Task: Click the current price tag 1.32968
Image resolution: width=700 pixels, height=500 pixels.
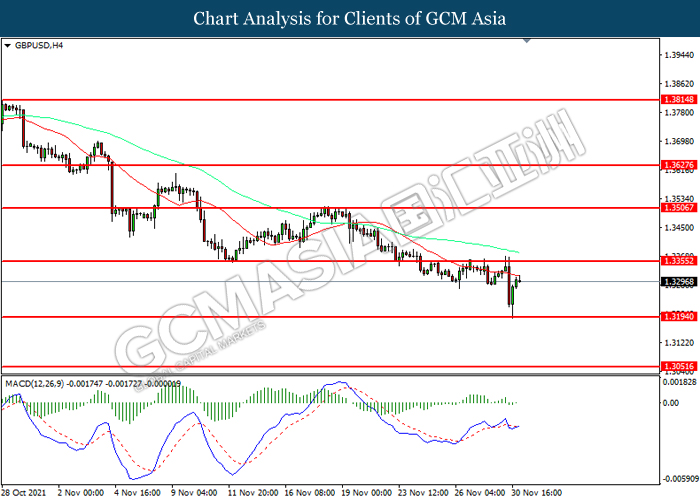Action: point(679,282)
